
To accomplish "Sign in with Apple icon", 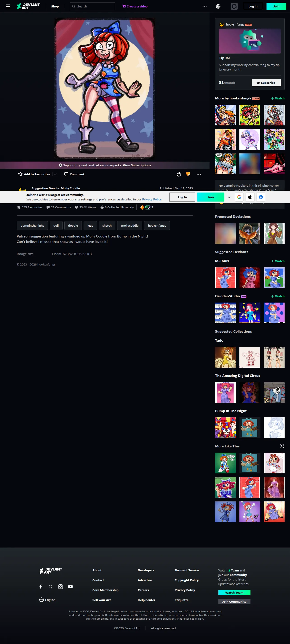I will coord(250,197).
